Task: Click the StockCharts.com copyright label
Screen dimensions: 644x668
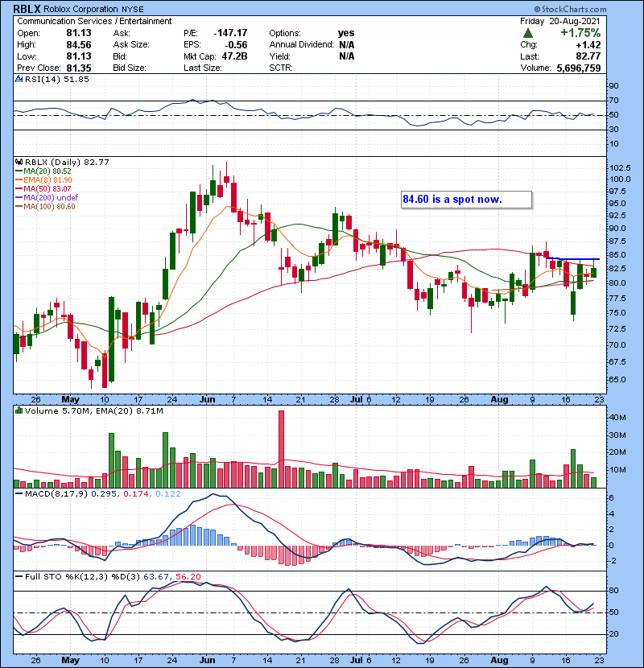Action: [571, 9]
